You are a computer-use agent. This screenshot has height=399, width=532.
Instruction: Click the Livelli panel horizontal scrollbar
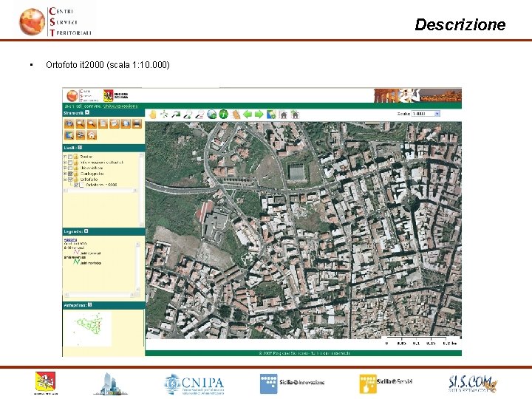[100, 191]
